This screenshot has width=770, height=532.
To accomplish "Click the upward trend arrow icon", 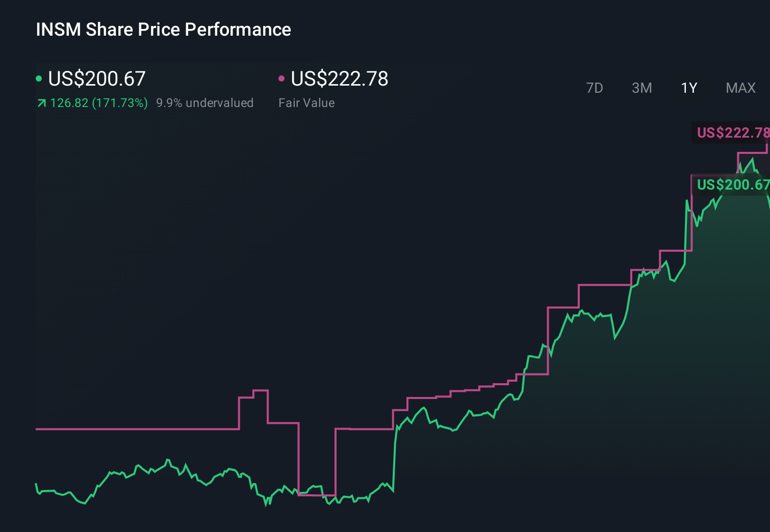I will click(x=42, y=102).
